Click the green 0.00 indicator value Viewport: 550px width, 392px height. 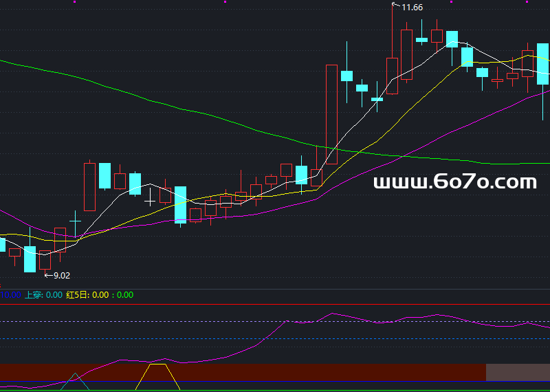[x=125, y=295]
